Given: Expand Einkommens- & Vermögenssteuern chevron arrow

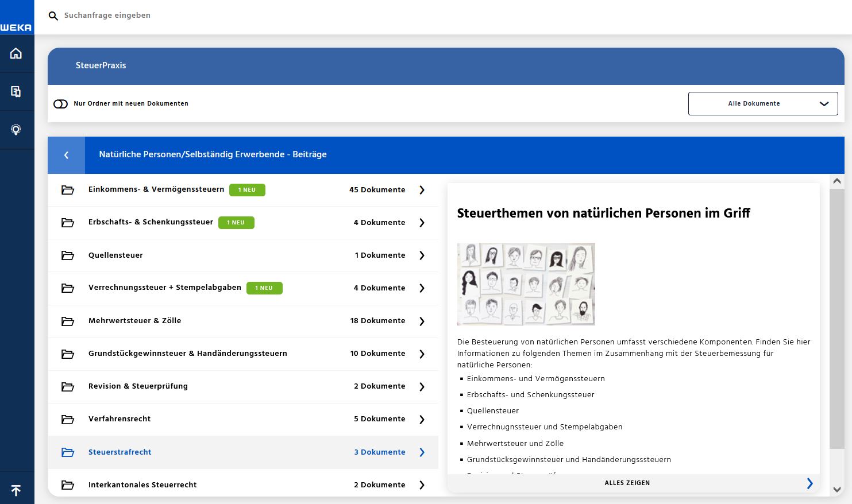Looking at the screenshot, I should click(422, 190).
